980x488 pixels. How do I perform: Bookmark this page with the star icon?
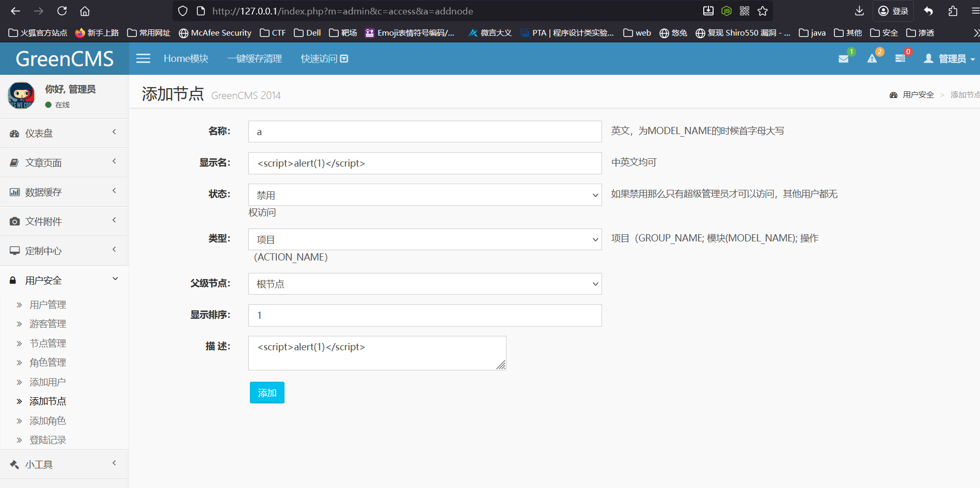763,11
